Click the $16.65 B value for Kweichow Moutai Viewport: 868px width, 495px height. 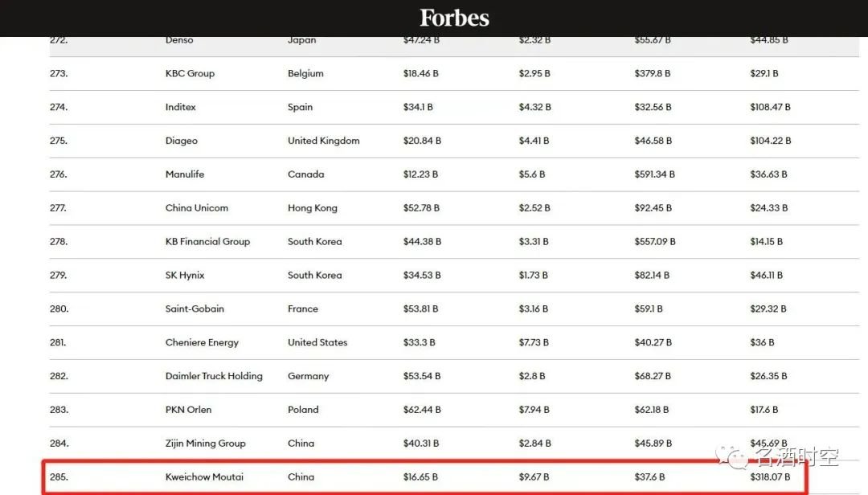(x=420, y=477)
